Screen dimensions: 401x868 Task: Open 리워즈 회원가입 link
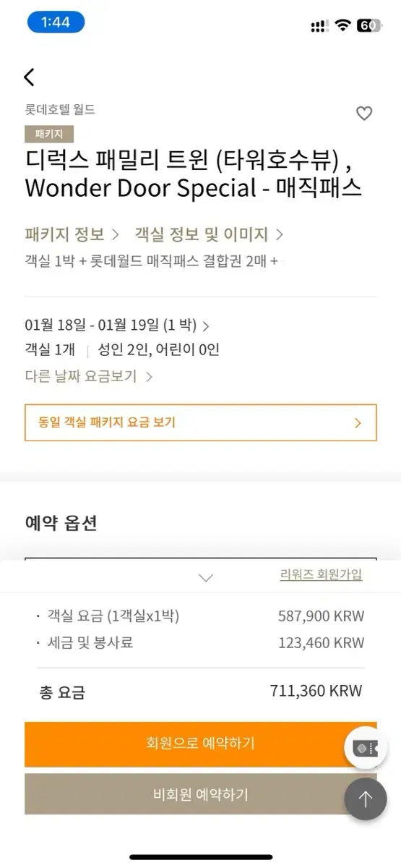[321, 574]
